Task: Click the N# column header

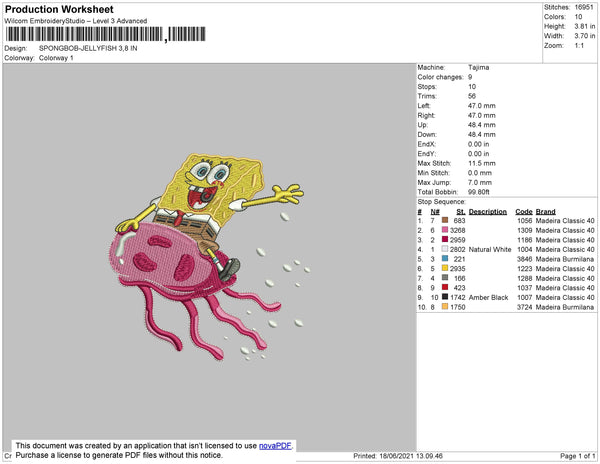Action: [x=435, y=212]
